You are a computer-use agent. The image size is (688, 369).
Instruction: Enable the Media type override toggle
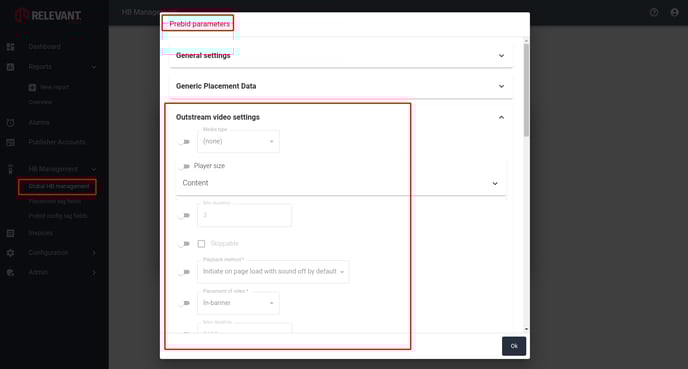[184, 142]
